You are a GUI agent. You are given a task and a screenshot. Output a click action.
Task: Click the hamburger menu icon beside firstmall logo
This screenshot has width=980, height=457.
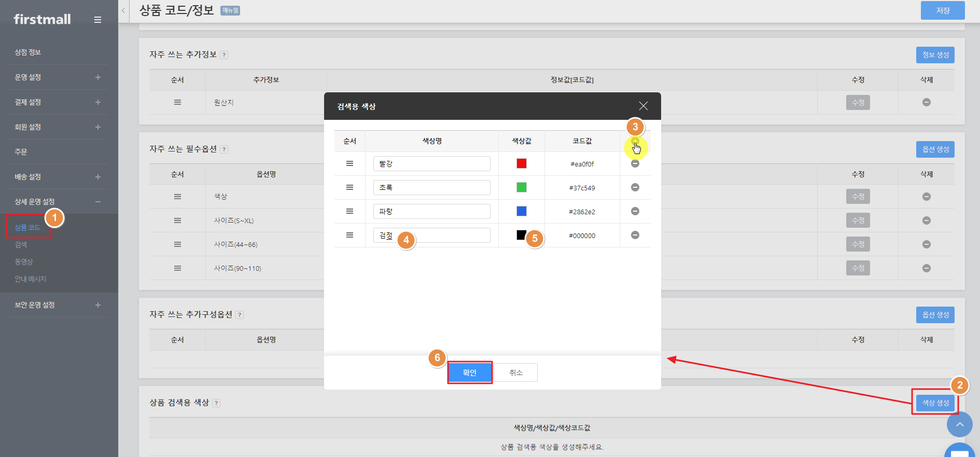click(97, 20)
